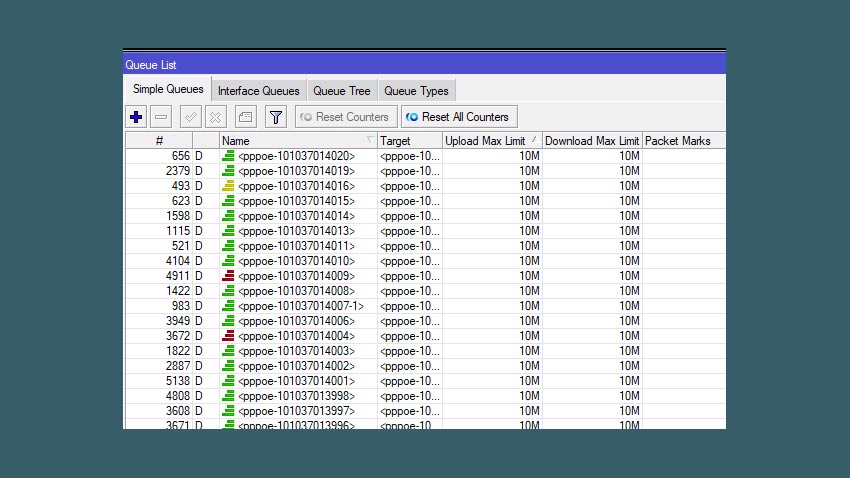Select queue name <pppoe-101037014014>
Image resolution: width=850 pixels, height=478 pixels.
click(297, 216)
